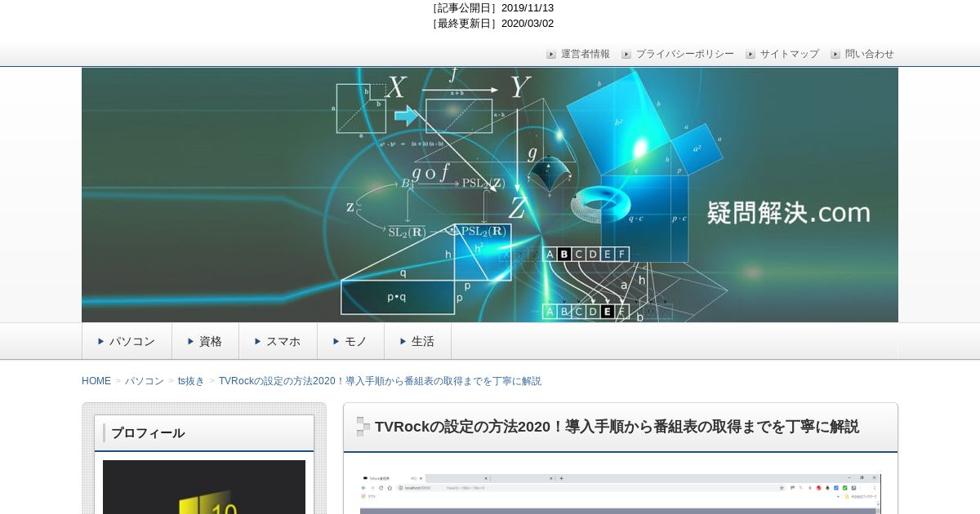
Task: Click the article title TVRockの設定の方法2020
Action: 617,427
